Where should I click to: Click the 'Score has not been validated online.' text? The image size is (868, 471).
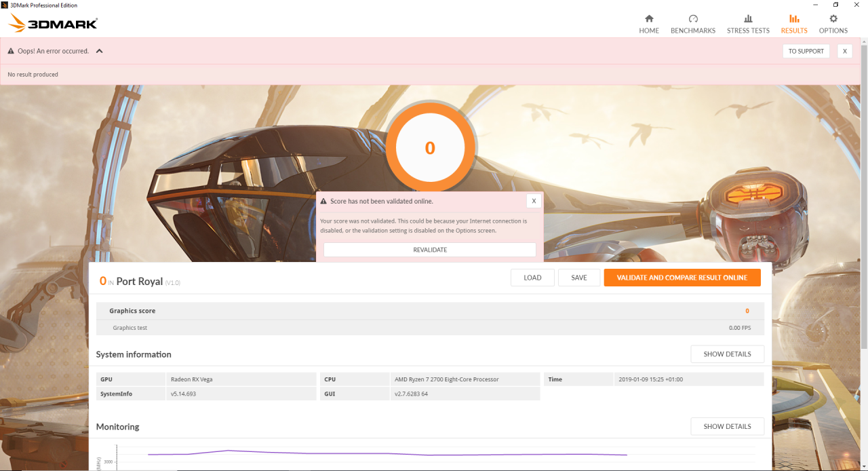pos(381,202)
